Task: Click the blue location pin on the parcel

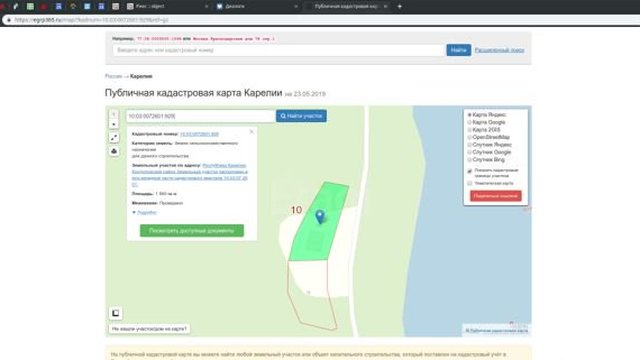Action: point(320,216)
